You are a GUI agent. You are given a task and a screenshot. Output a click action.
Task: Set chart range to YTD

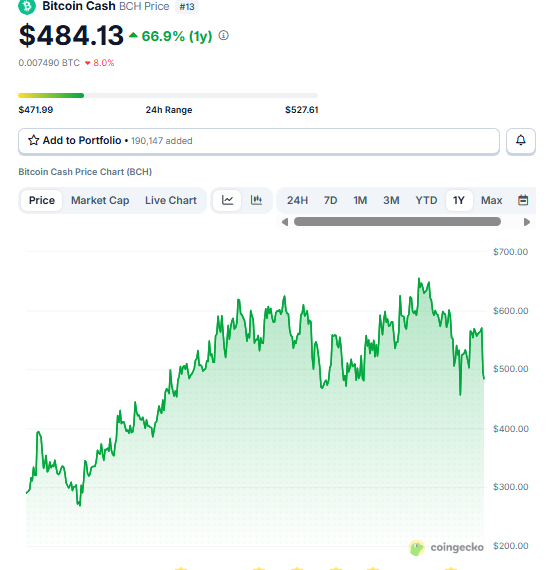click(426, 200)
